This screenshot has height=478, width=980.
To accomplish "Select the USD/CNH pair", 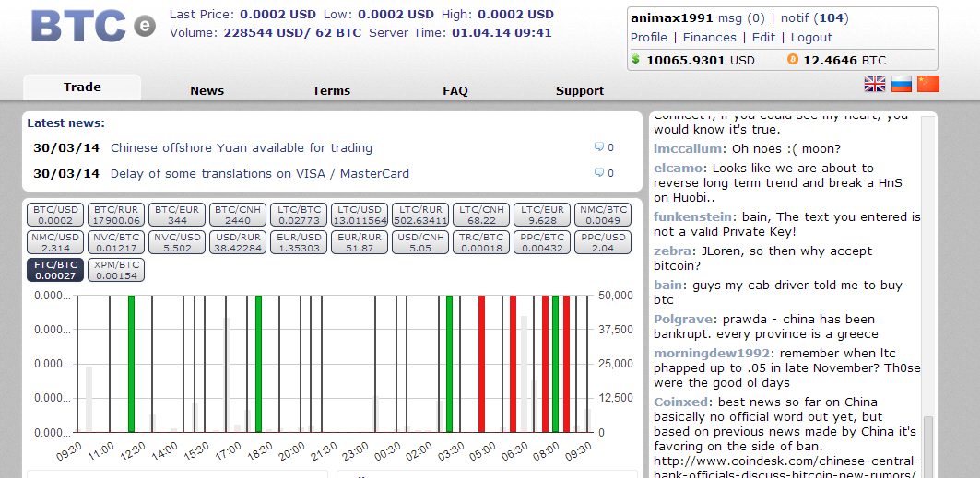I will pos(420,242).
